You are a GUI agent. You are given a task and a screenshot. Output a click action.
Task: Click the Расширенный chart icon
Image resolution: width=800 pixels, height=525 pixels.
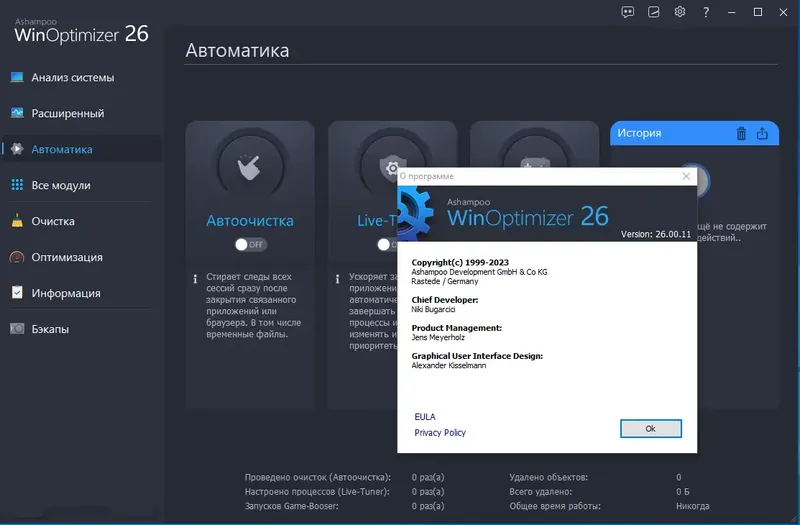tap(17, 113)
